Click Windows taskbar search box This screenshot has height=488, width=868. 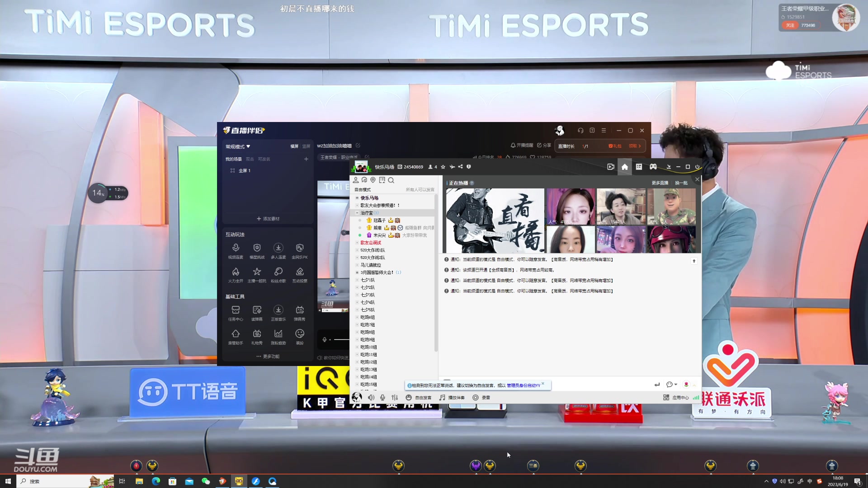(x=66, y=481)
